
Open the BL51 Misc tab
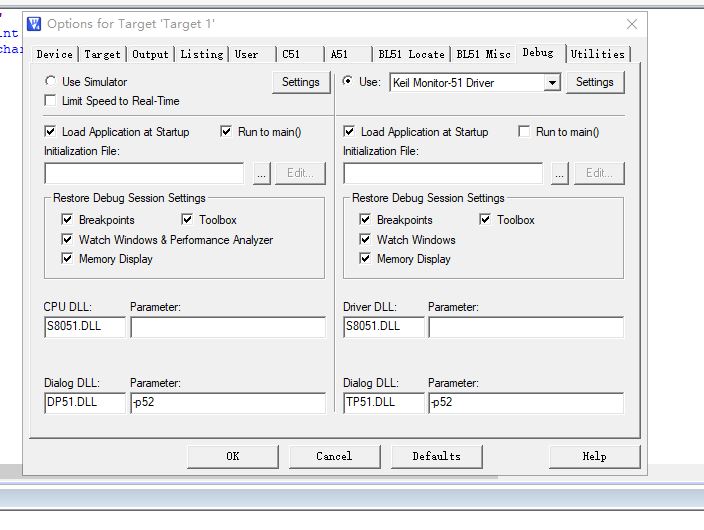tap(484, 54)
